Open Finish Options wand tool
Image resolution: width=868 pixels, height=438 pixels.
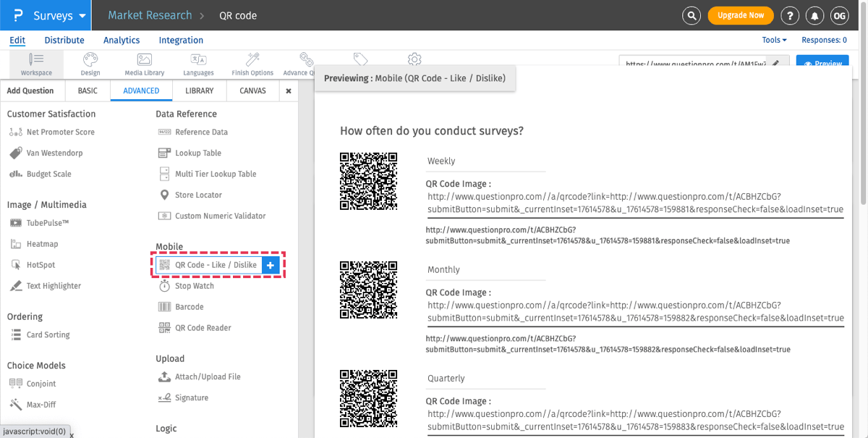tap(252, 64)
